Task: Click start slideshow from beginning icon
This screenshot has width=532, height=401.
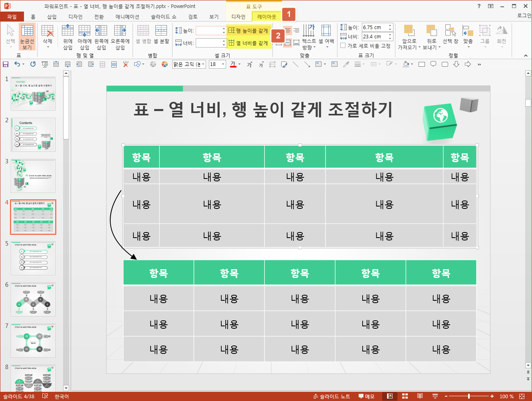Action: [x=45, y=64]
